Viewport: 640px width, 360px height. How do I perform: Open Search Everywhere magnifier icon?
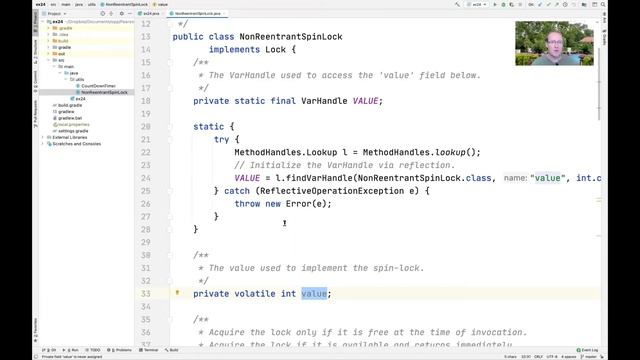(603, 4)
